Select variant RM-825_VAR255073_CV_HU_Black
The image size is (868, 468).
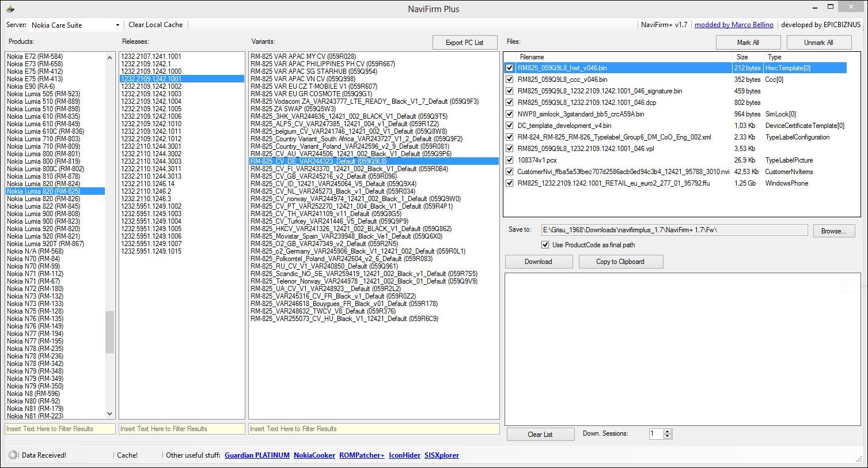coord(344,319)
